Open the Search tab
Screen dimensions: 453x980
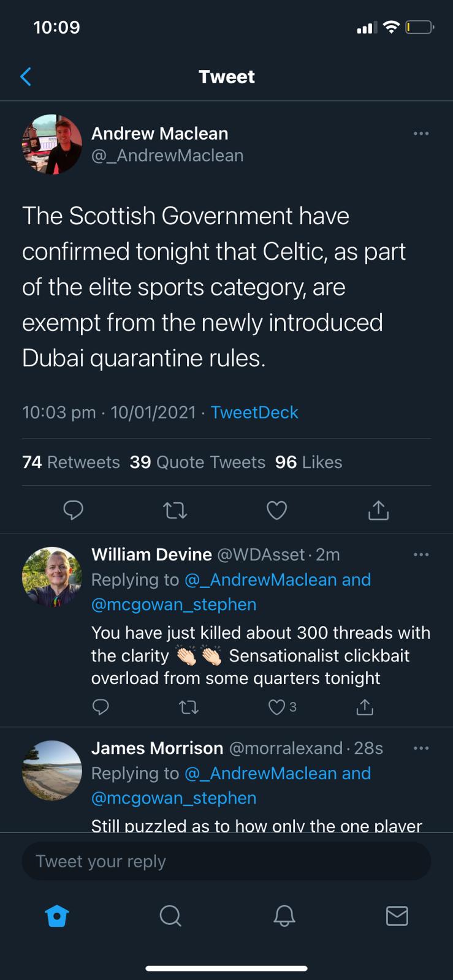pos(170,916)
